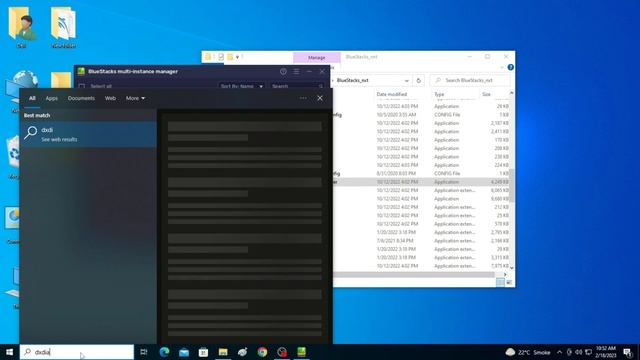The height and width of the screenshot is (360, 640).
Task: Open network settings in system tray
Action: pos(588,352)
